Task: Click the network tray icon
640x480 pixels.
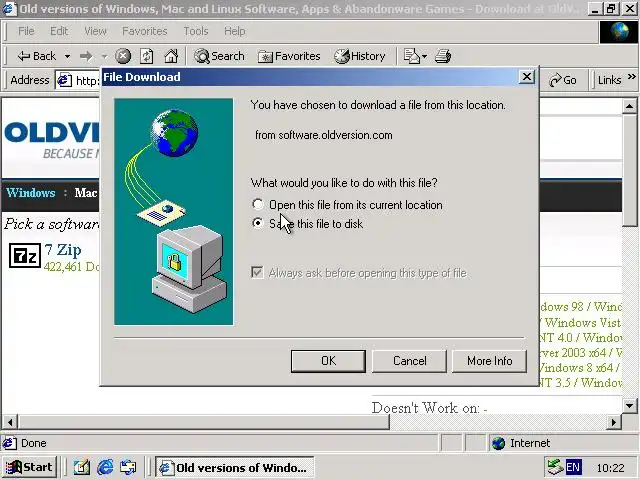Action: tap(555, 467)
